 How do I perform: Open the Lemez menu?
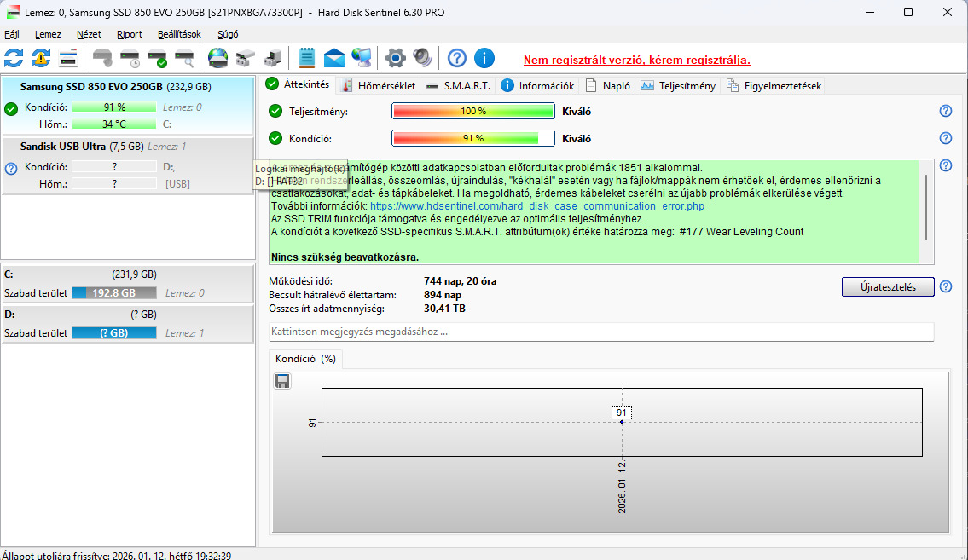pos(48,35)
